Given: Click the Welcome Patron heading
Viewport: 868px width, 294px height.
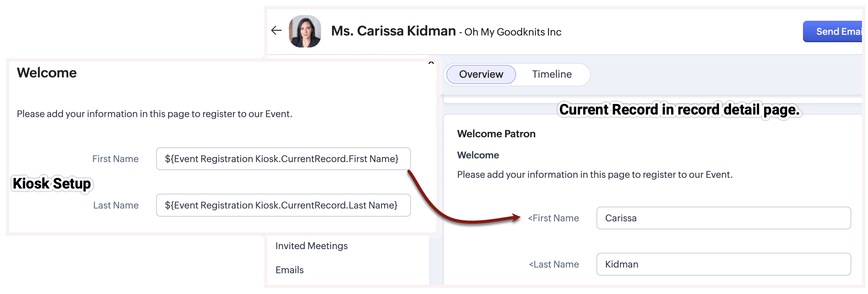Looking at the screenshot, I should click(496, 134).
